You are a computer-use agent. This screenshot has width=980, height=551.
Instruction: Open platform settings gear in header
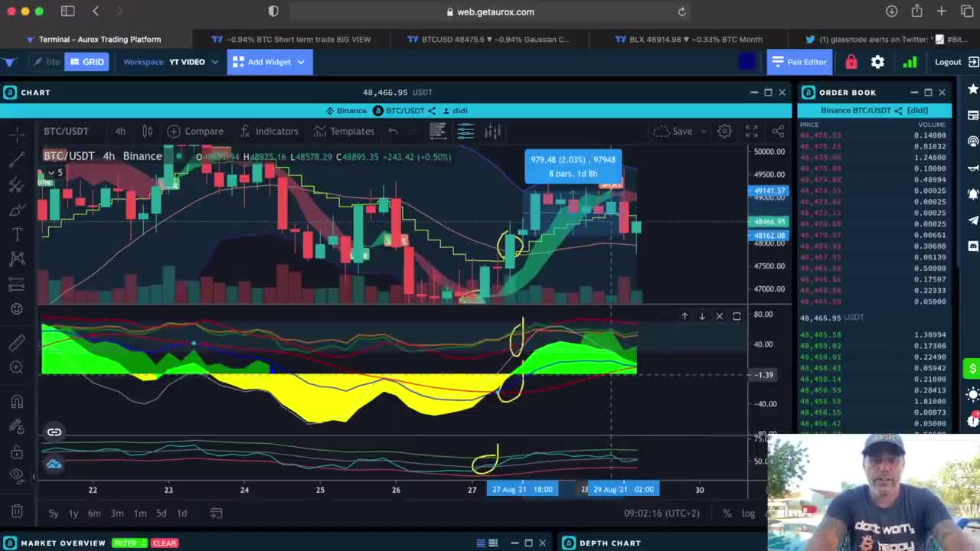pos(877,62)
